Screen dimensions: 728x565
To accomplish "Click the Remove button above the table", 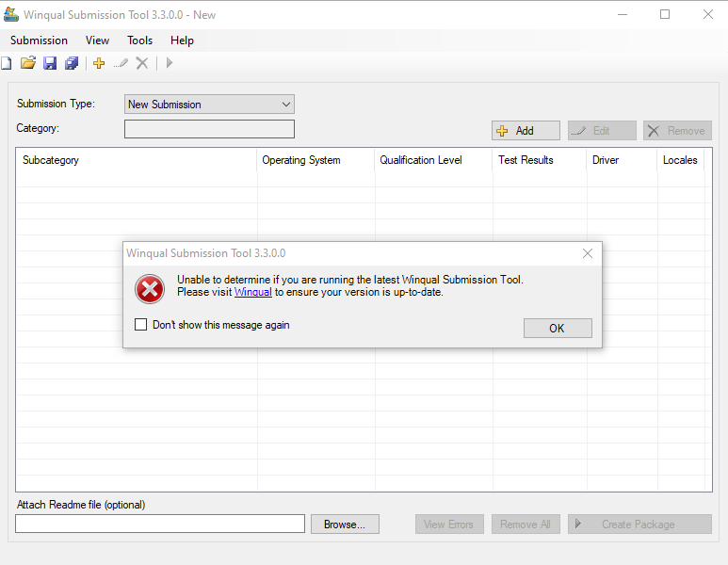I will [677, 131].
